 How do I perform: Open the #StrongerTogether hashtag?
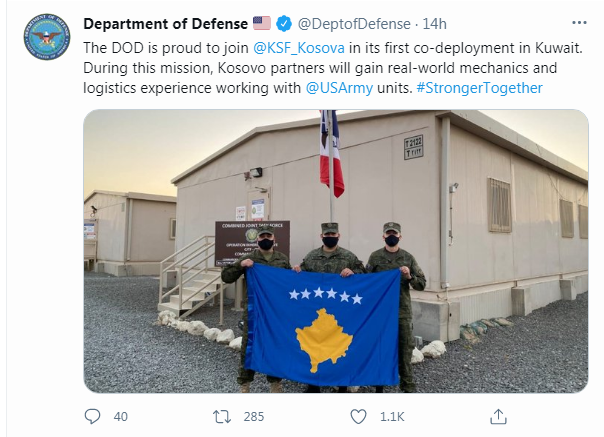click(x=480, y=88)
